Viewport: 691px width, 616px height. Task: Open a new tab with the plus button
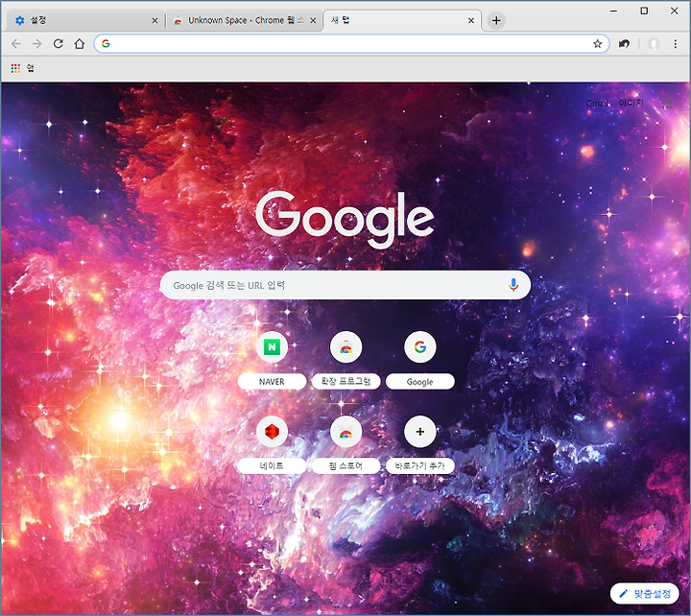pos(496,20)
